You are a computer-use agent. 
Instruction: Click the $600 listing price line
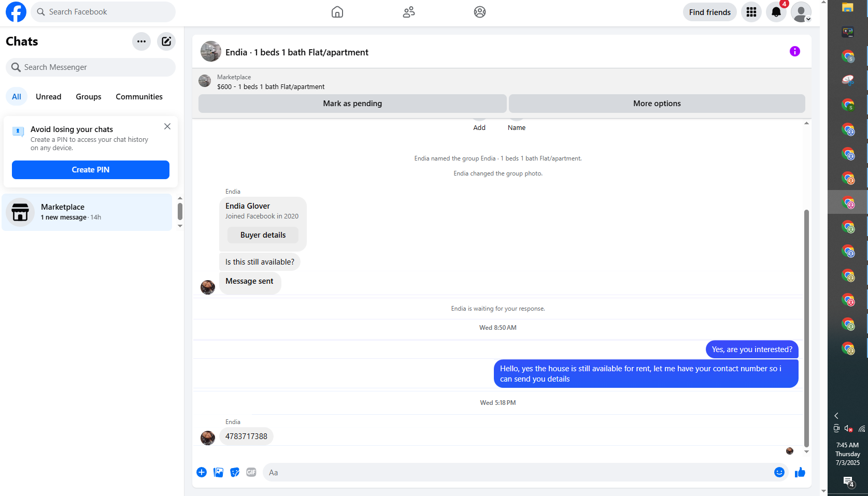271,87
